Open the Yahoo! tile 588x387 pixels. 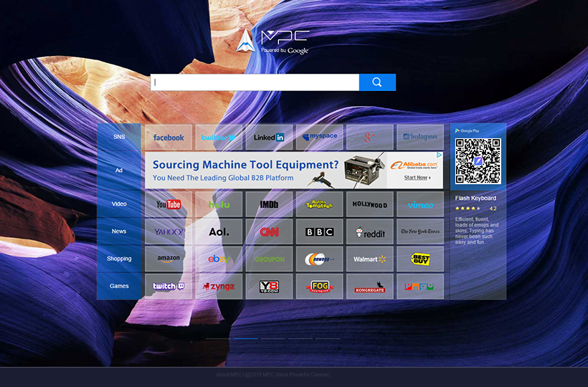(x=169, y=231)
